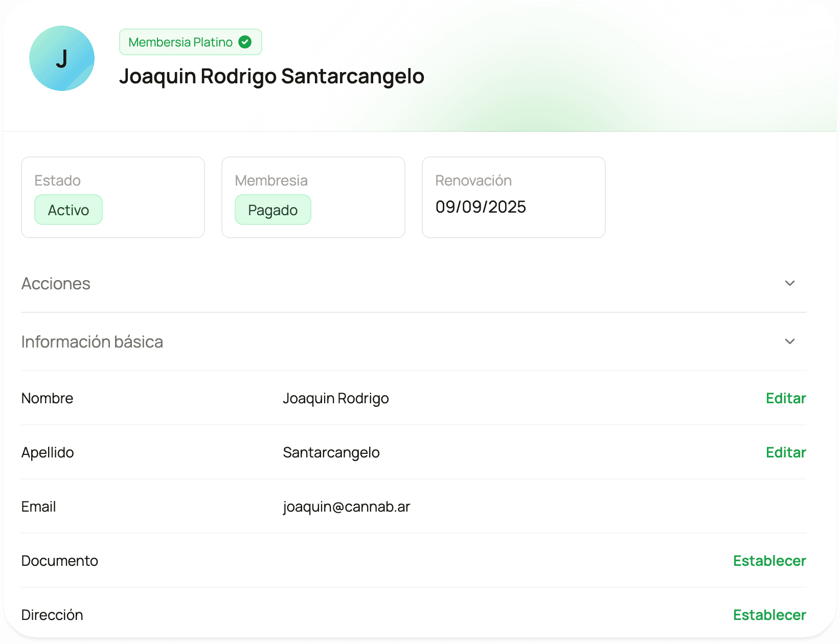This screenshot has height=644, width=840.
Task: Select the email joaquin@cannab.ar
Action: coord(347,507)
